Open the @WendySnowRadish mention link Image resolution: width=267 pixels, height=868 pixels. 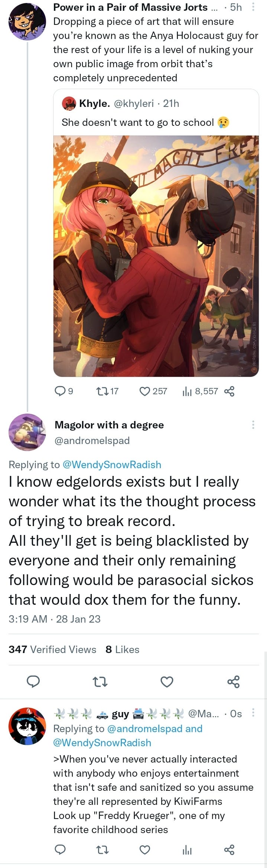tap(112, 464)
